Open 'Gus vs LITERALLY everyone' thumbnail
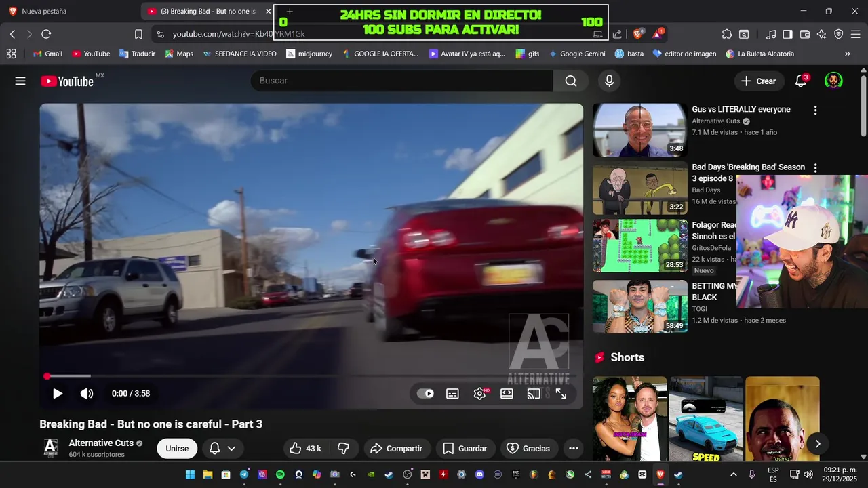This screenshot has height=488, width=868. (639, 130)
